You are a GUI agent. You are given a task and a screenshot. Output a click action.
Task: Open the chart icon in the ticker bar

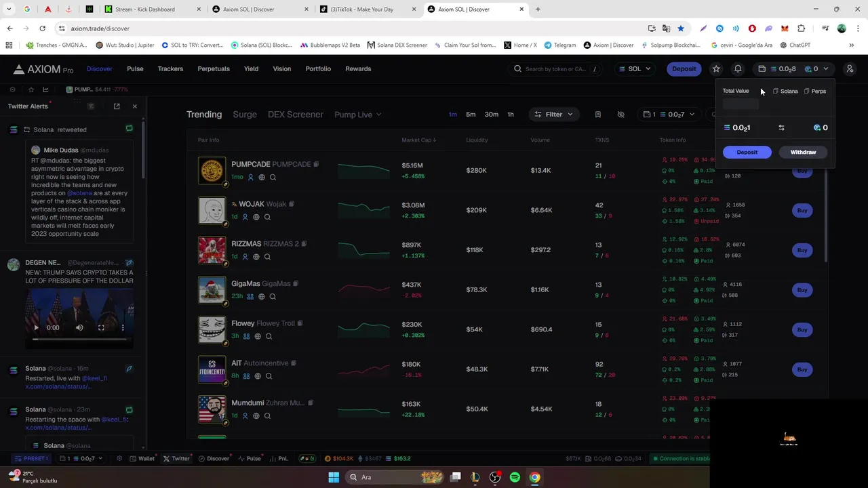[x=45, y=89]
